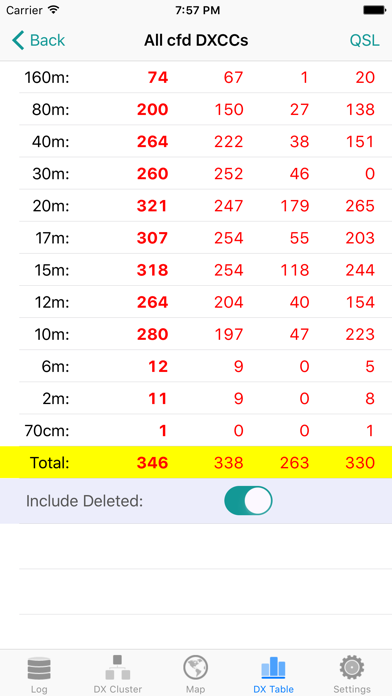Open the DX Cluster network icon

click(x=118, y=667)
